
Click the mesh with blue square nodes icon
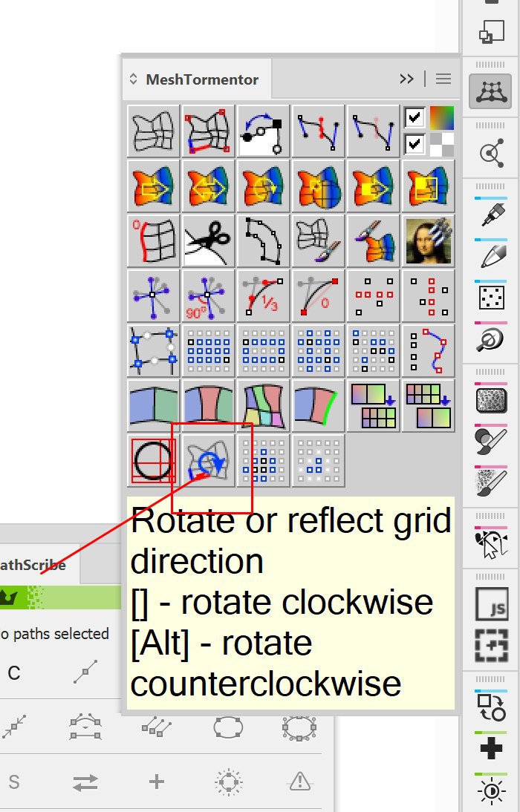pyautogui.click(x=154, y=350)
